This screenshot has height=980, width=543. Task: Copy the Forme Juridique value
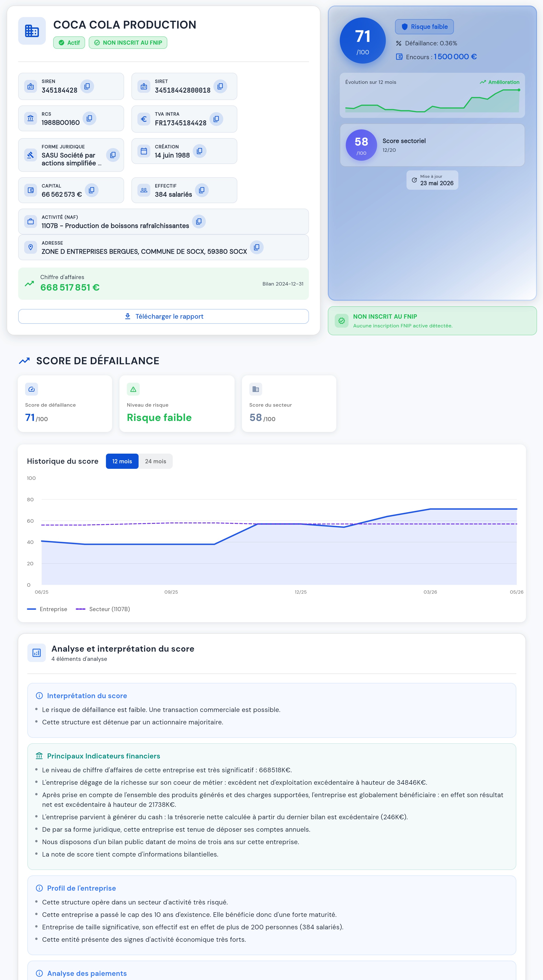click(113, 155)
